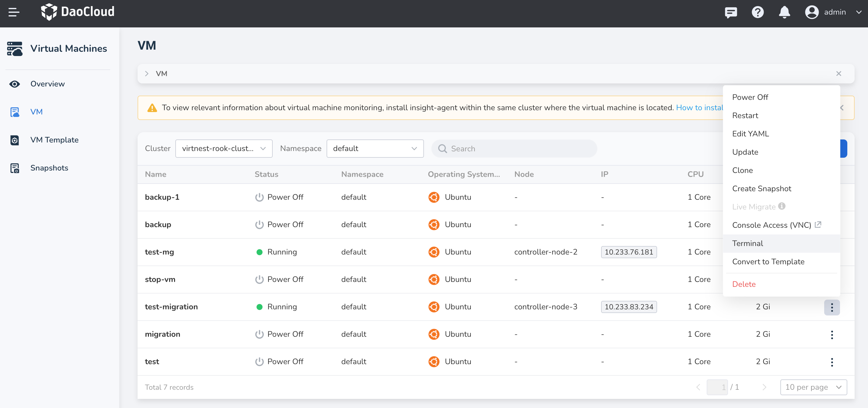Select Terminal from the context menu
The width and height of the screenshot is (868, 408).
(x=747, y=244)
